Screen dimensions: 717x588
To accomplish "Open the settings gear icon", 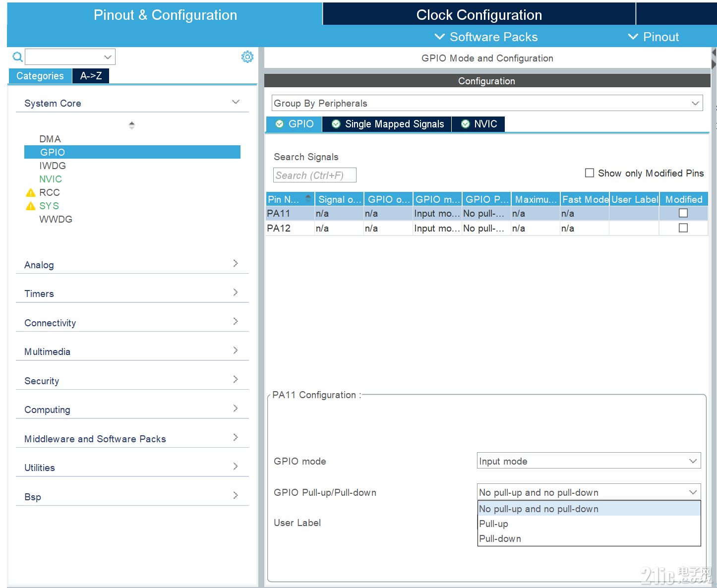I will (x=247, y=57).
